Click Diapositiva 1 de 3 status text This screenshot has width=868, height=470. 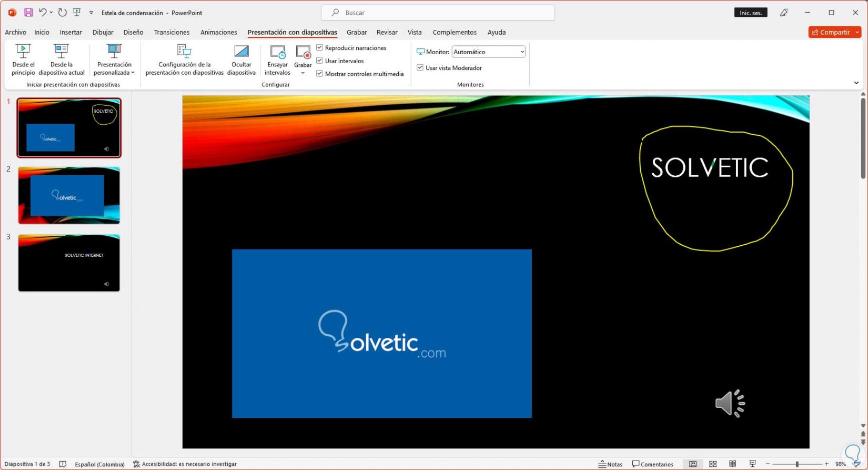tap(27, 464)
